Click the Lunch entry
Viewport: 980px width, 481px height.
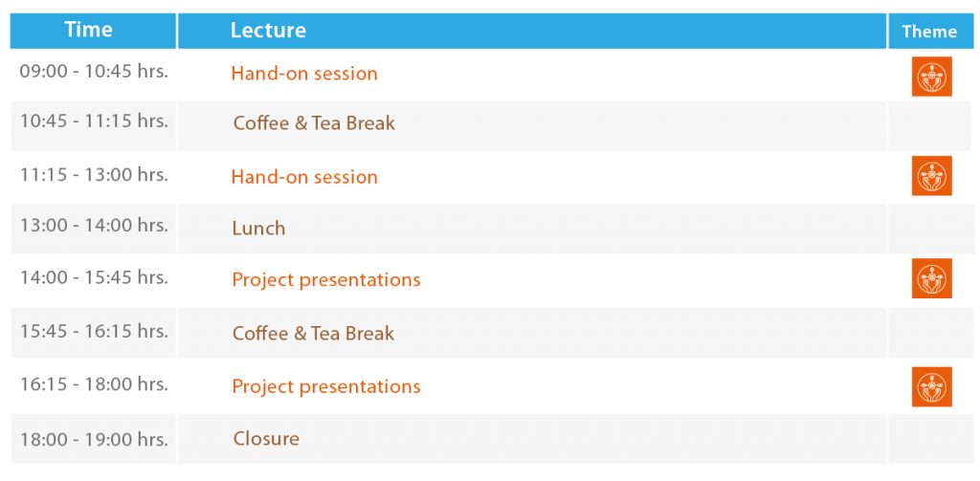258,228
